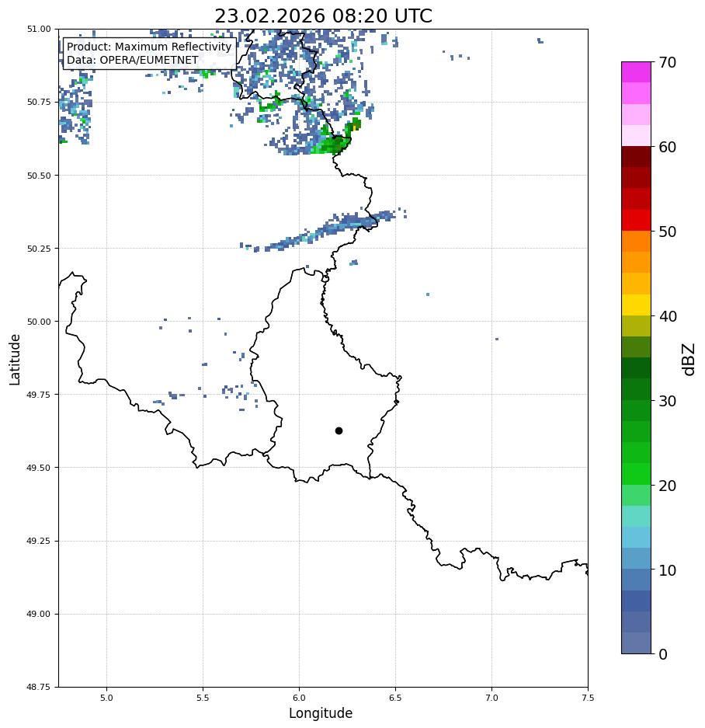
Task: Click the 6.5 longitude tick label
Action: 395,698
